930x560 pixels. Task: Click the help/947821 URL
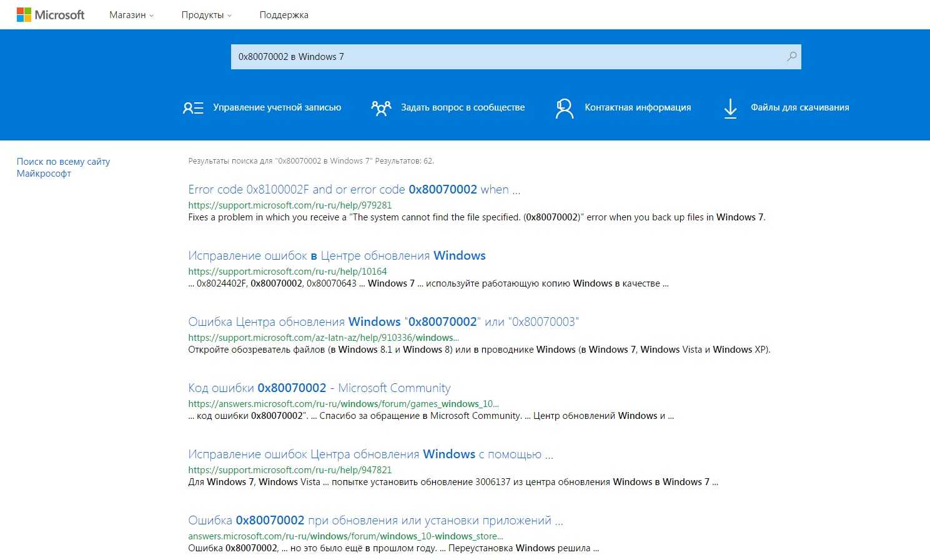click(290, 470)
